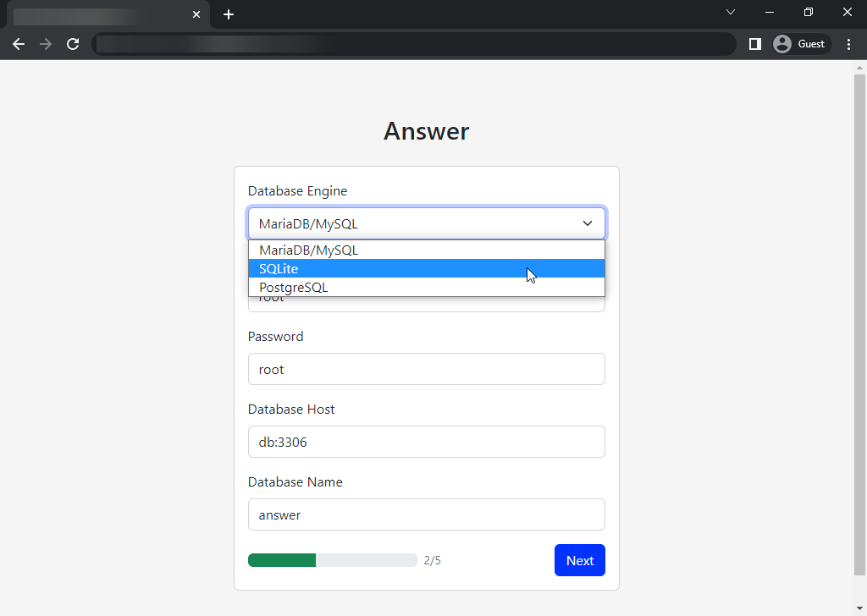Open the browser three-dot menu
This screenshot has width=867, height=616.
(848, 44)
